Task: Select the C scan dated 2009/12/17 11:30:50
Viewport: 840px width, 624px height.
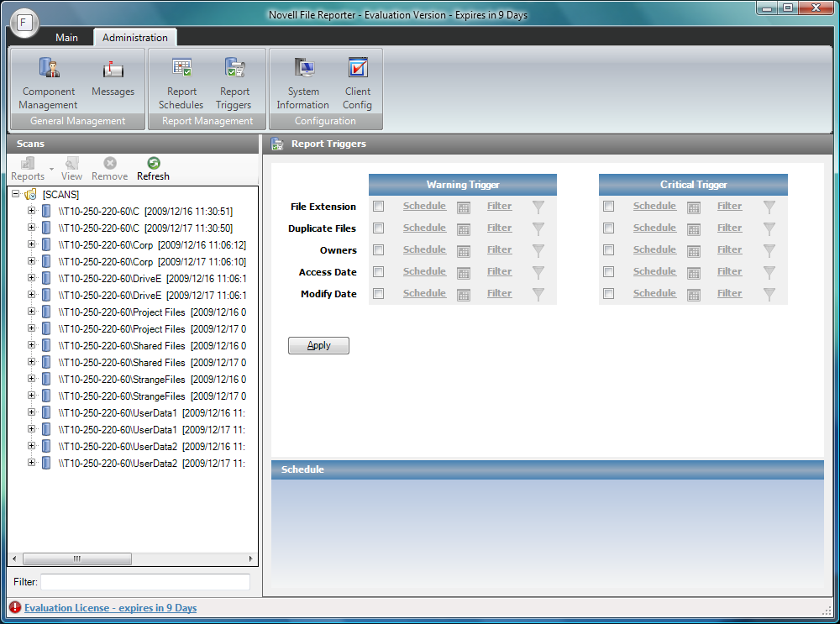Action: (x=145, y=228)
